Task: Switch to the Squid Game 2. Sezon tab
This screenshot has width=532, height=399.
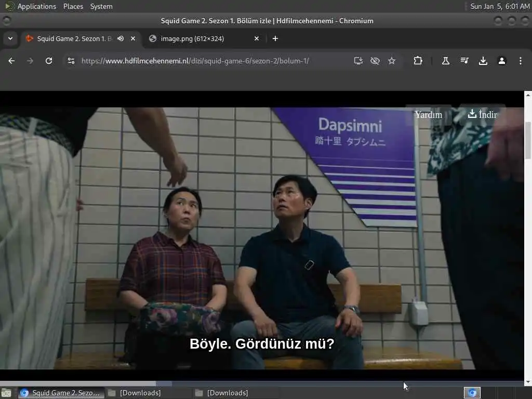Action: pos(82,38)
